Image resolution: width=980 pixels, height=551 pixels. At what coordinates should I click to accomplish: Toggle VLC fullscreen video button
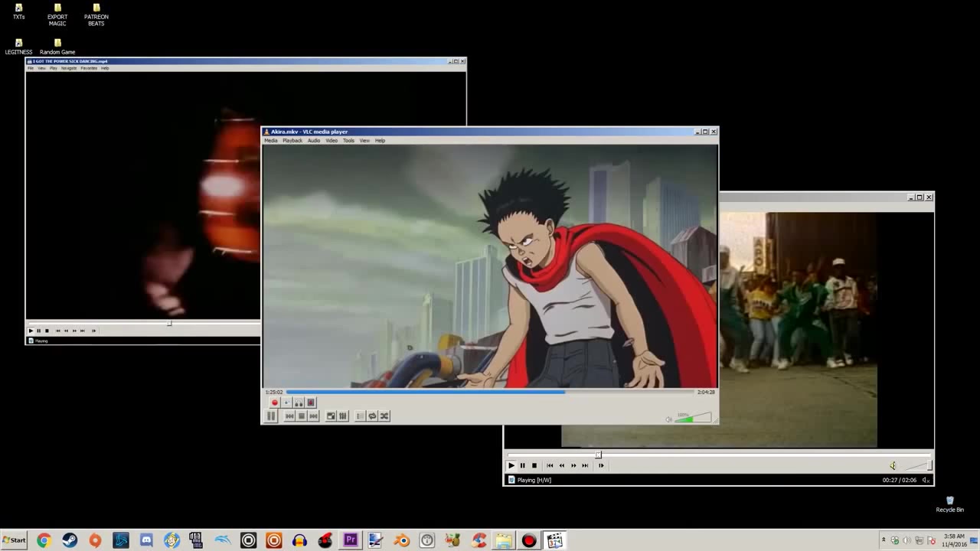click(331, 416)
